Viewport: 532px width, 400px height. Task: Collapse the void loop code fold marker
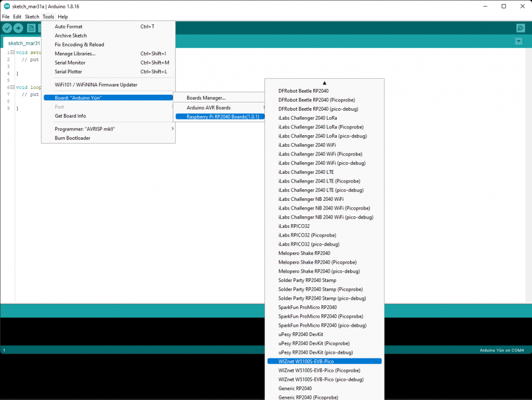[12, 87]
